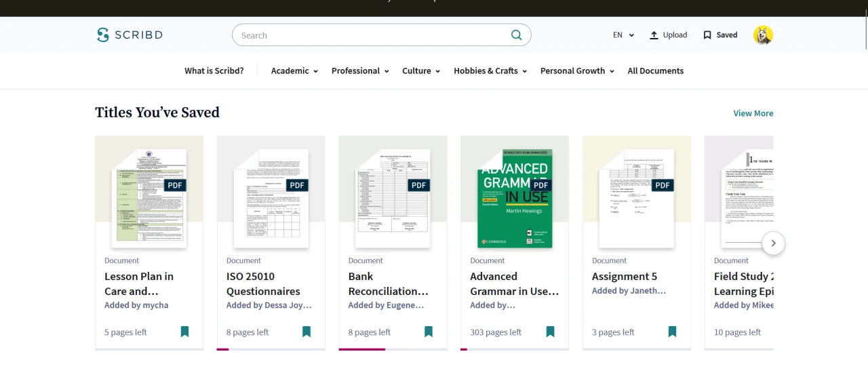
Task: Click the ISO 25010 document thumbnail
Action: coord(271,197)
